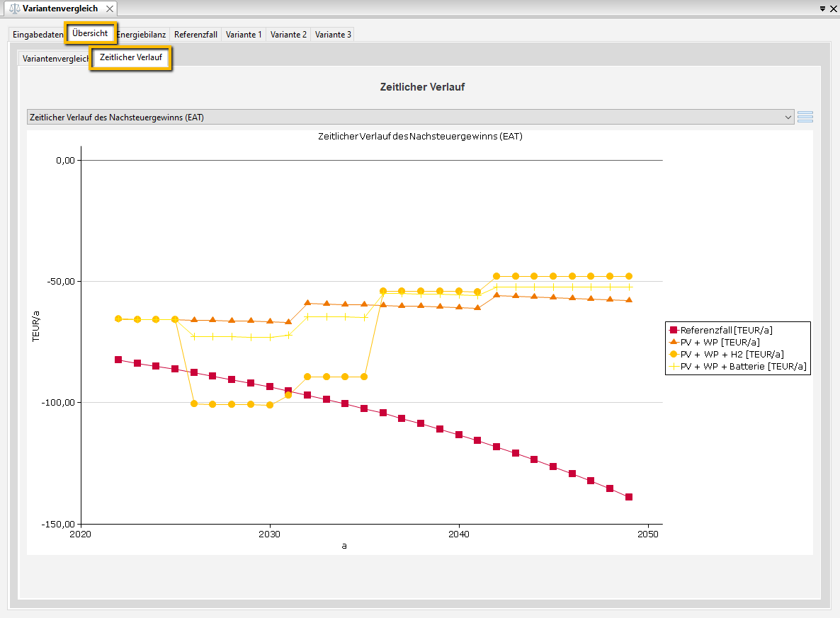Open the Variantenvergleich sub-tab
The width and height of the screenshot is (840, 618).
pyautogui.click(x=55, y=58)
